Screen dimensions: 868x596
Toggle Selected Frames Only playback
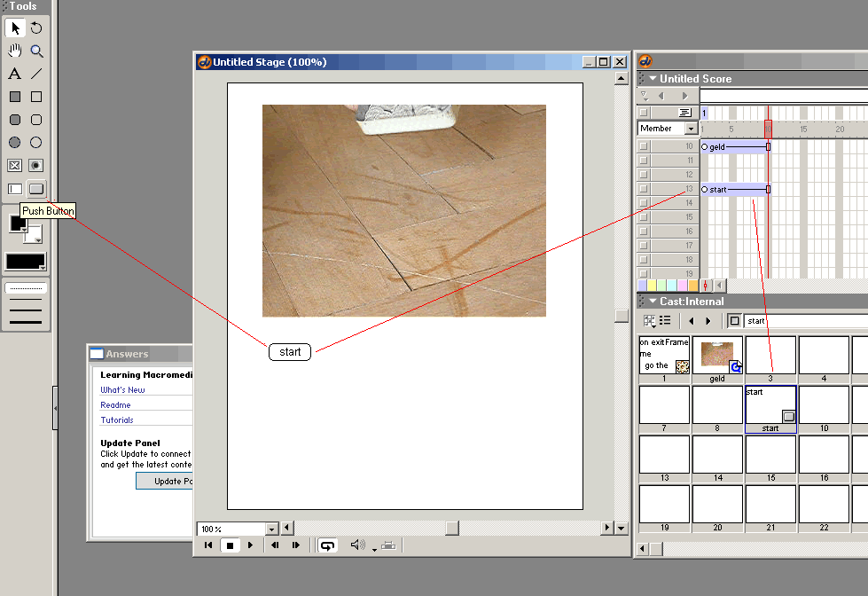[x=388, y=545]
